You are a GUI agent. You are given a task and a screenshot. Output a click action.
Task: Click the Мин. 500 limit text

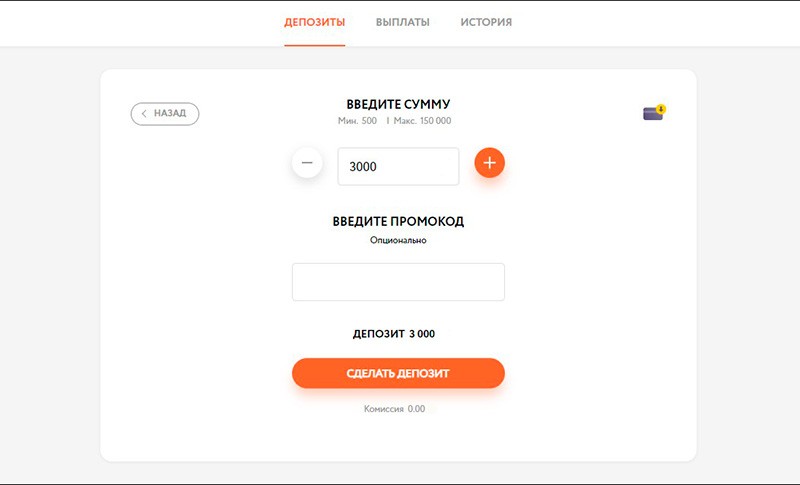tap(358, 121)
